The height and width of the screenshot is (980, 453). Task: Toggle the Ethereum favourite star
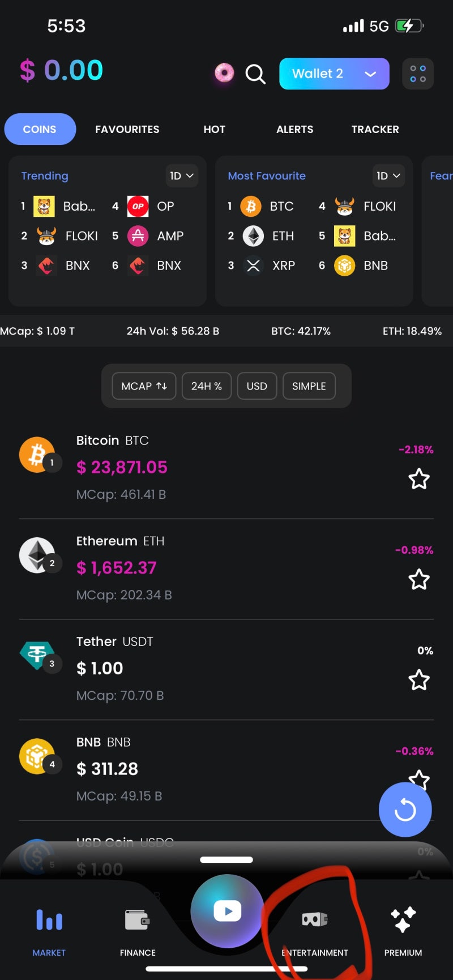pyautogui.click(x=419, y=580)
